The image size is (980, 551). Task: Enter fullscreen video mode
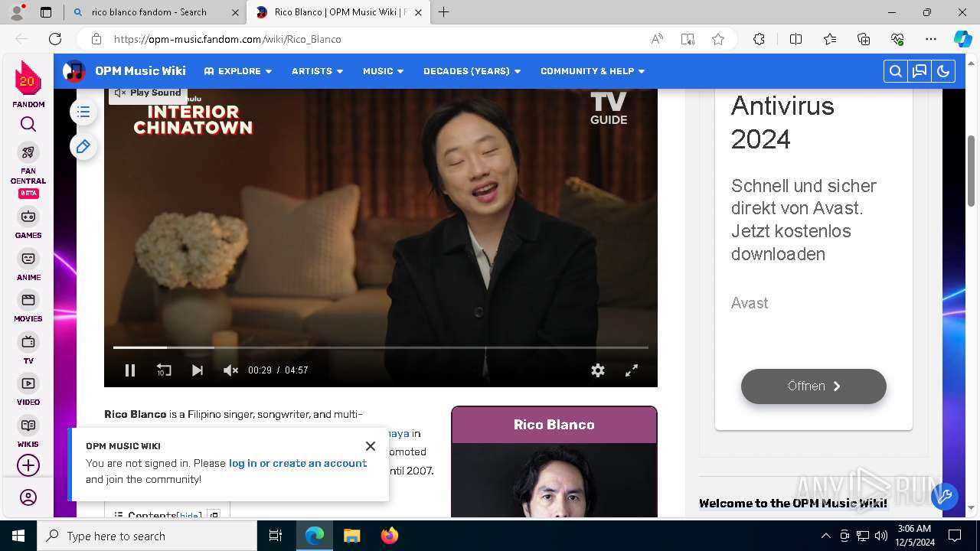tap(632, 370)
